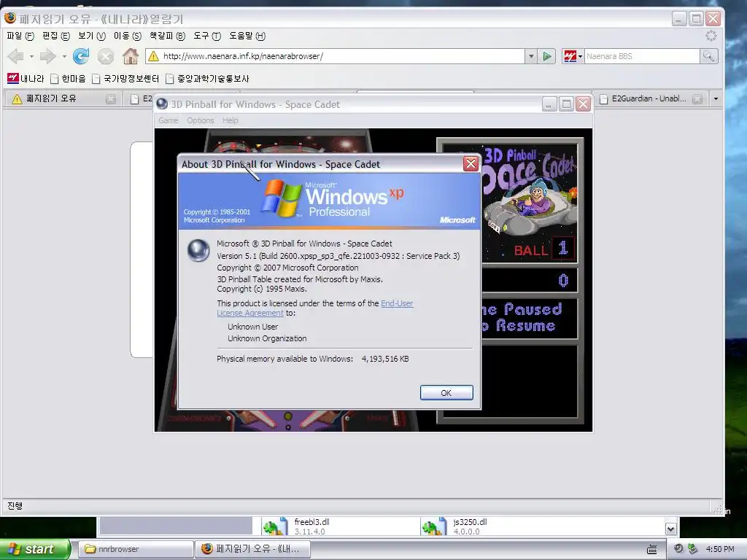Open the Pinball Game menu
Viewport: 747px width, 560px height.
tap(169, 120)
